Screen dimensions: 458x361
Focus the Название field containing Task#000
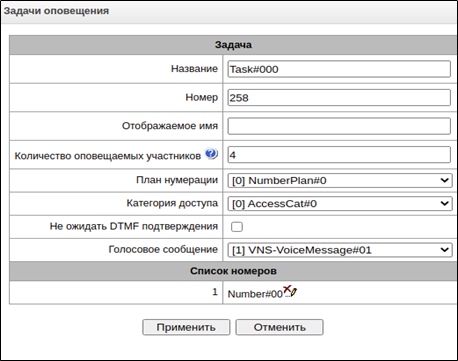(339, 69)
